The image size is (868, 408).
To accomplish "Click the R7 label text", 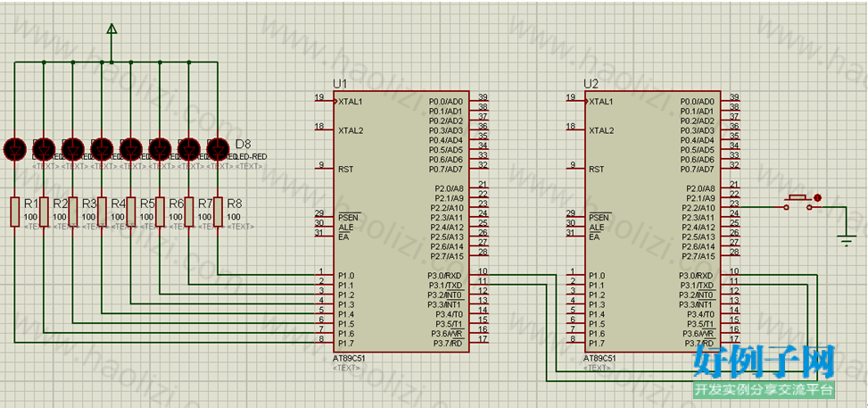I will click(x=205, y=204).
